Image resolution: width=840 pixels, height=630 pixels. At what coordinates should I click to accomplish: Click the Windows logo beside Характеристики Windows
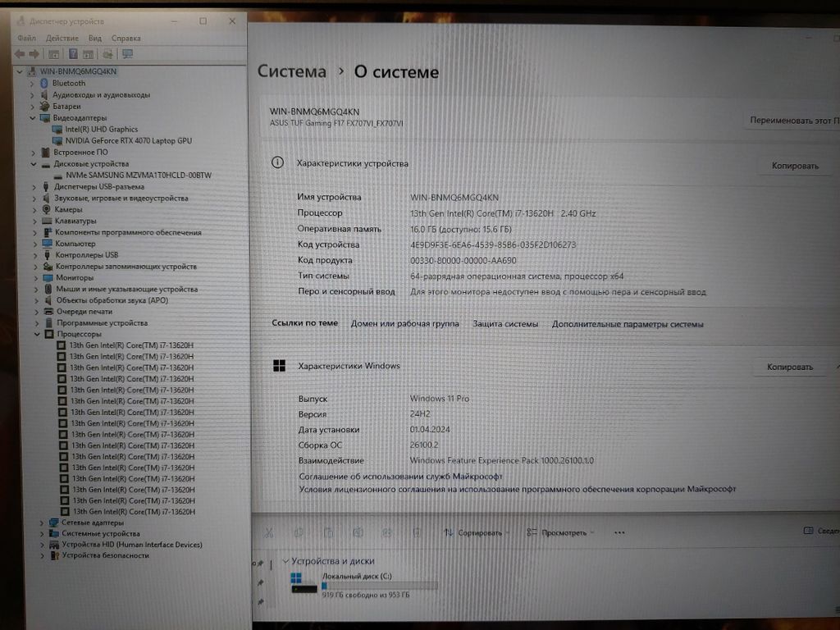click(280, 366)
